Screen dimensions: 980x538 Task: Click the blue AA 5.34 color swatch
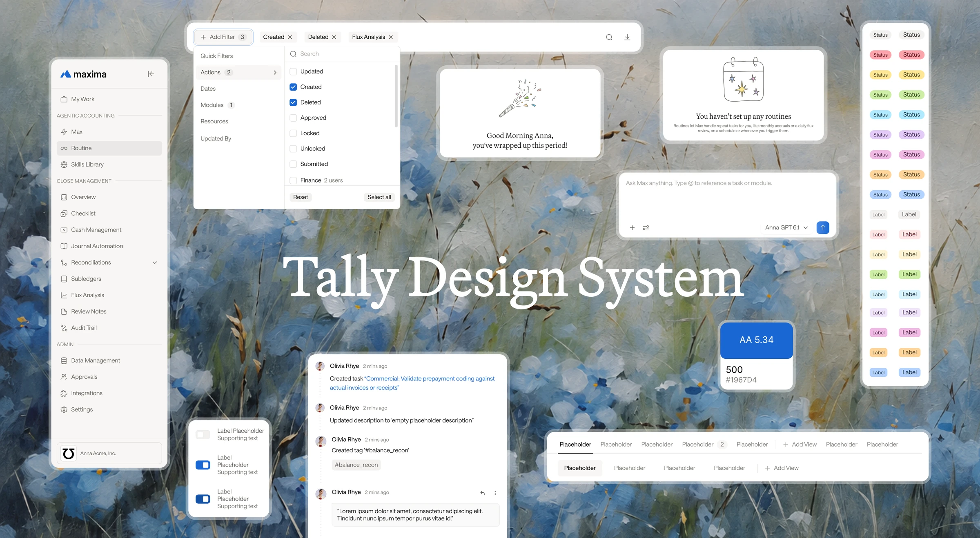click(x=756, y=340)
